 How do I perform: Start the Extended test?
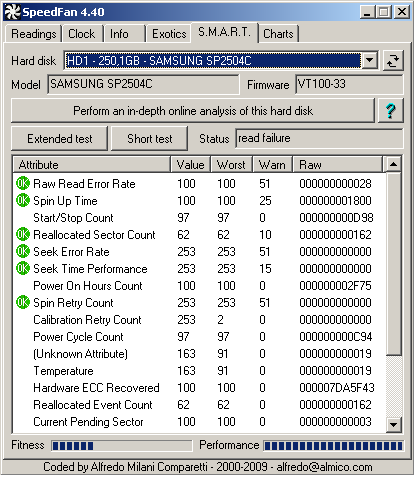[x=60, y=139]
